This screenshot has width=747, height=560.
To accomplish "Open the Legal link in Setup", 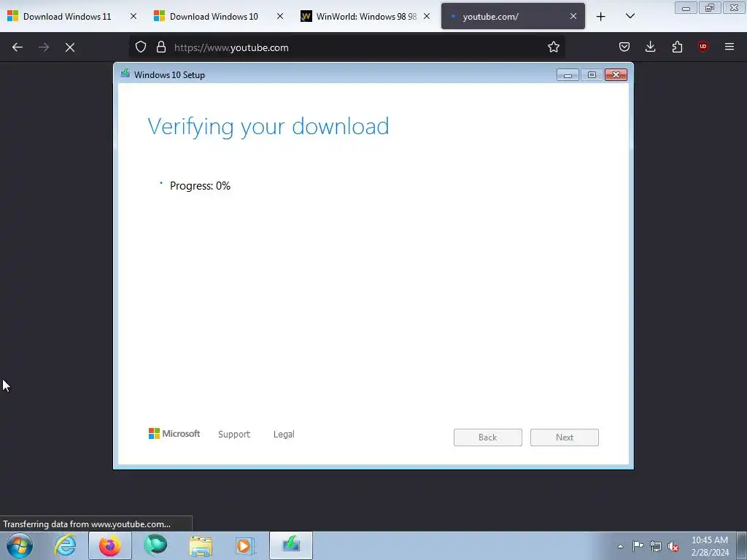I will point(284,435).
